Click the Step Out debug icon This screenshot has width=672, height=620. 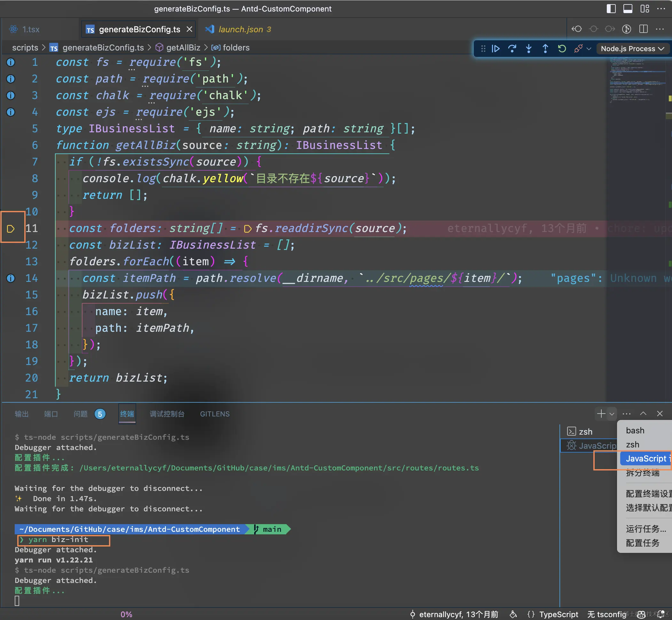(x=545, y=49)
